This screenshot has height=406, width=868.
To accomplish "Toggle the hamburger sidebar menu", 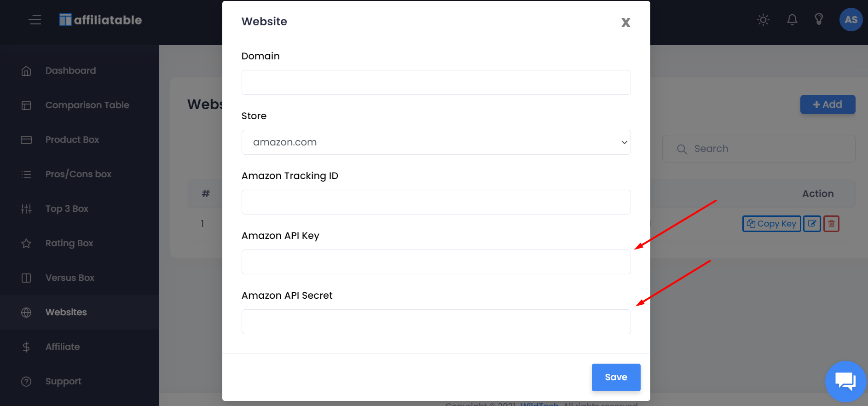I will pos(35,20).
